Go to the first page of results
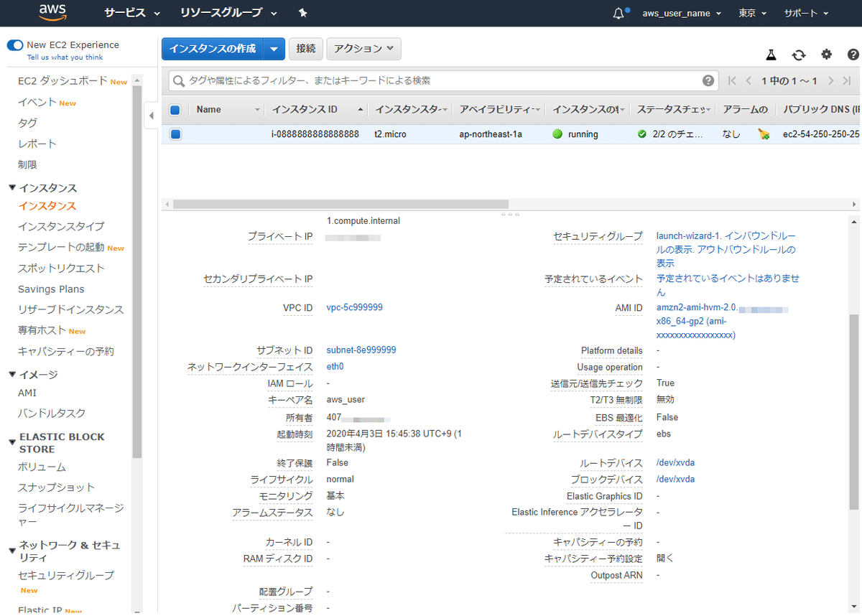The image size is (862, 616). [x=733, y=81]
